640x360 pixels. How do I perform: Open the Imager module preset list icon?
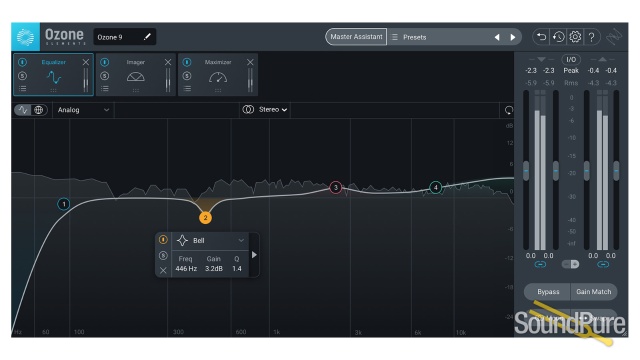pos(105,88)
